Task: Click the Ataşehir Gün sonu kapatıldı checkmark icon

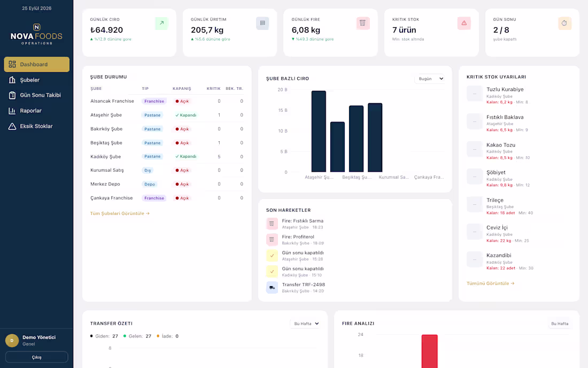Action: pos(272,256)
